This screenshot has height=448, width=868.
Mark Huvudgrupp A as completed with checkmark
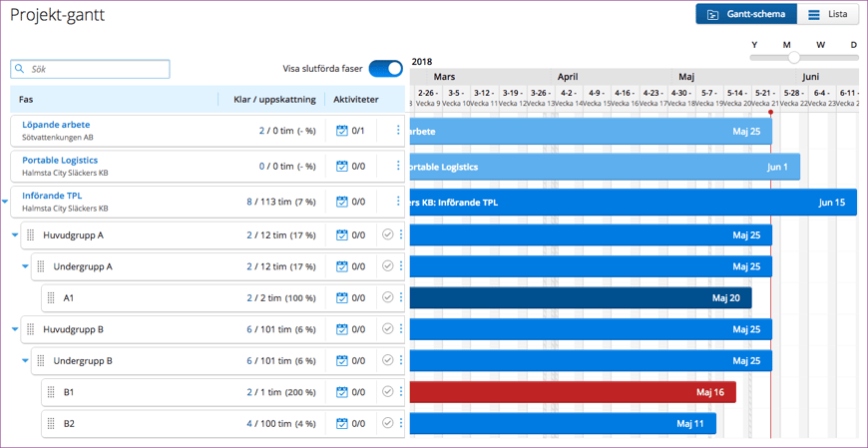[387, 235]
